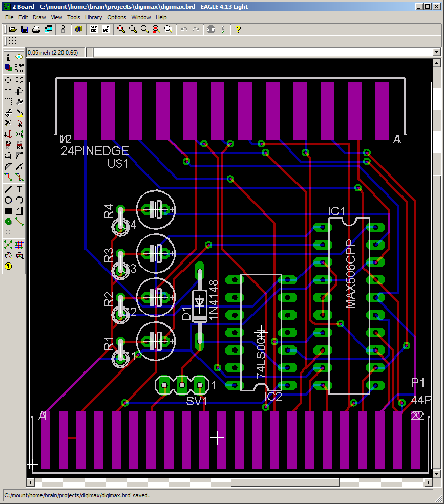Viewport: 444px width, 504px height.
Task: Click the Open file toolbar icon
Action: tap(13, 29)
